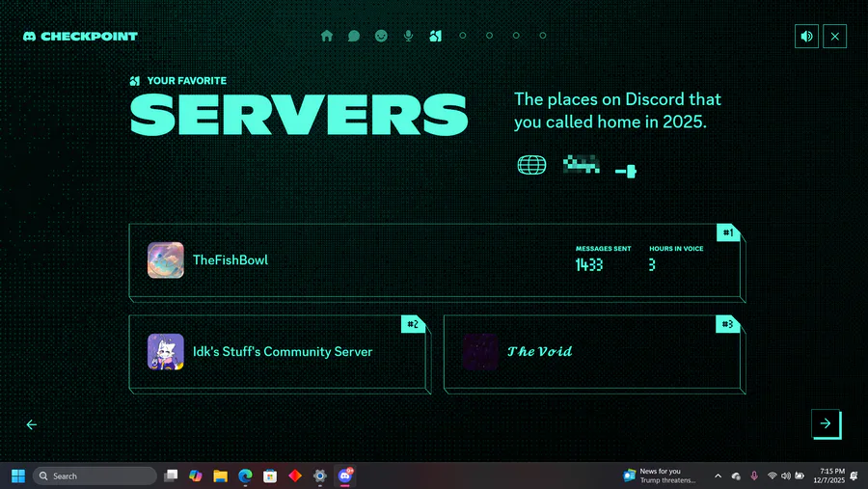The image size is (868, 489).
Task: Mute the Checkpoint sound
Action: tap(806, 36)
